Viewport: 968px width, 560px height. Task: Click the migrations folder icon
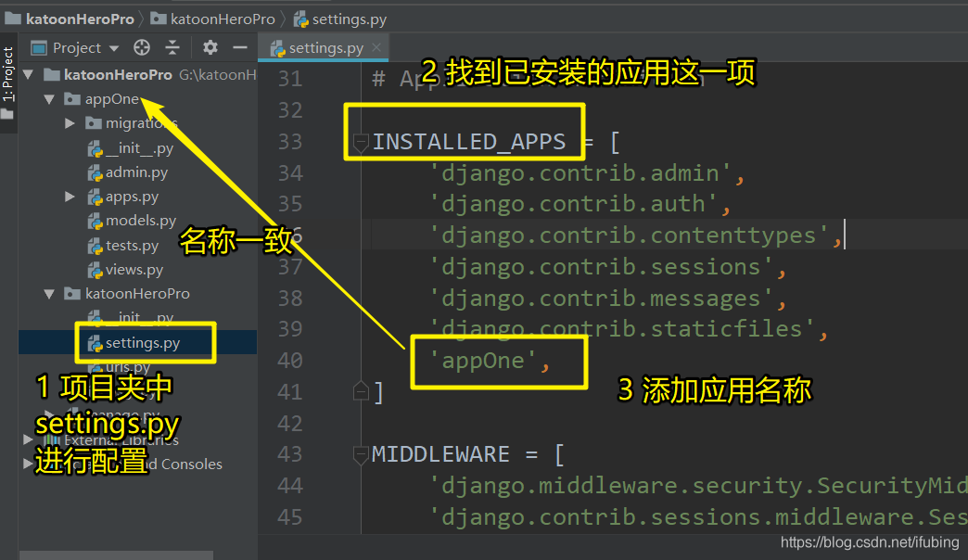[94, 123]
